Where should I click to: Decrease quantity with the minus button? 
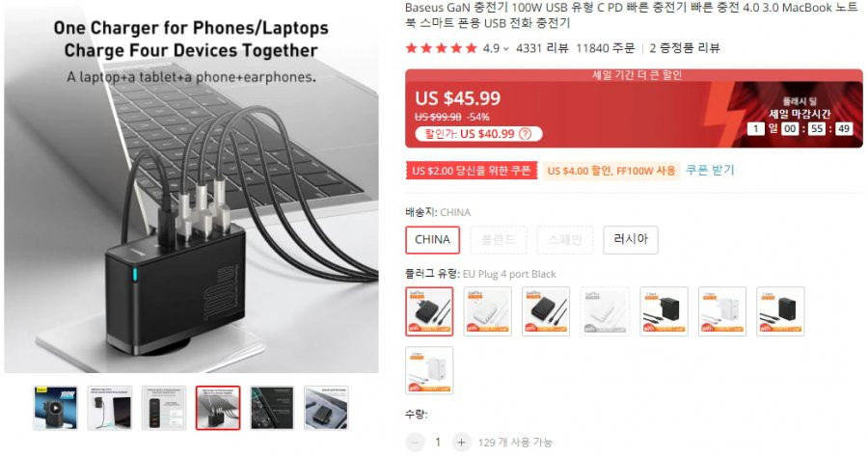pyautogui.click(x=415, y=443)
